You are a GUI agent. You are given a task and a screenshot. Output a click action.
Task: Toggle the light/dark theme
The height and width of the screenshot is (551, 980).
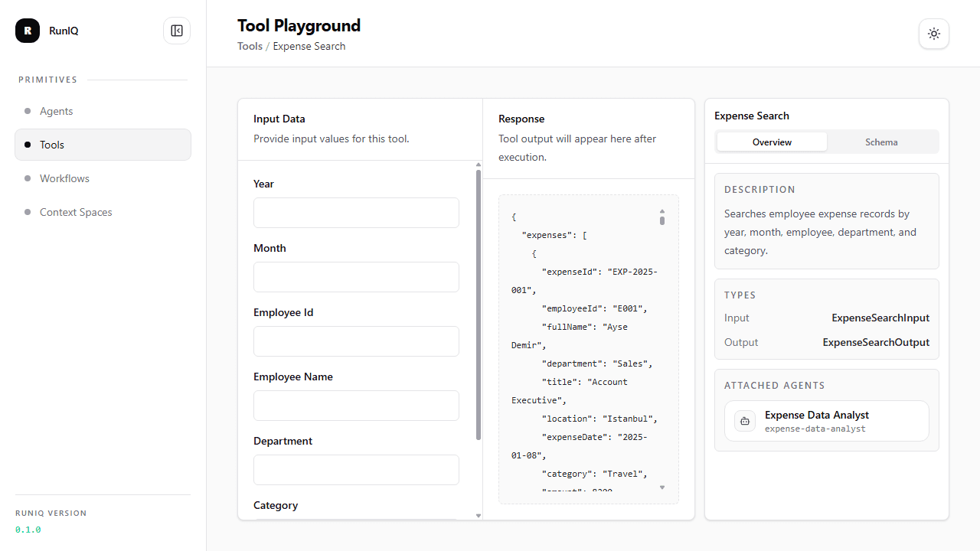(x=934, y=34)
